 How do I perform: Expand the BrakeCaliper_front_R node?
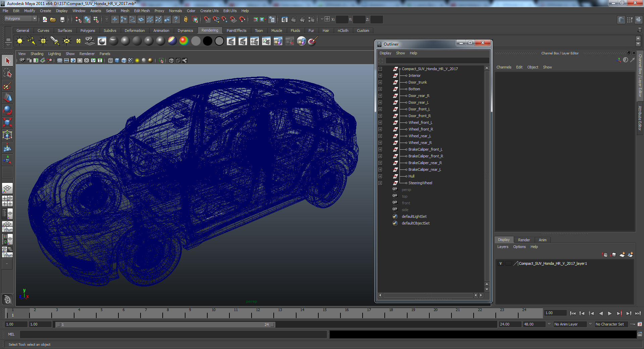tap(380, 156)
